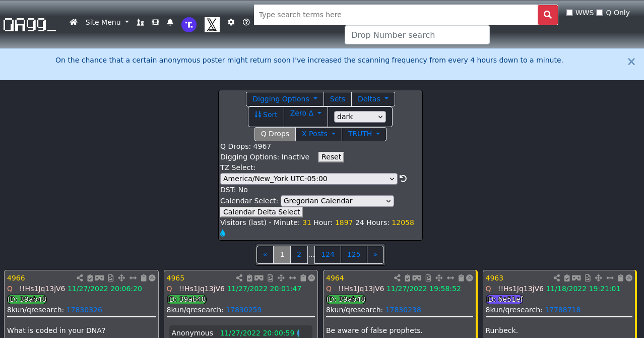Click the clipboard copy icon on drop 4965
The height and width of the screenshot is (338, 644).
303,278
